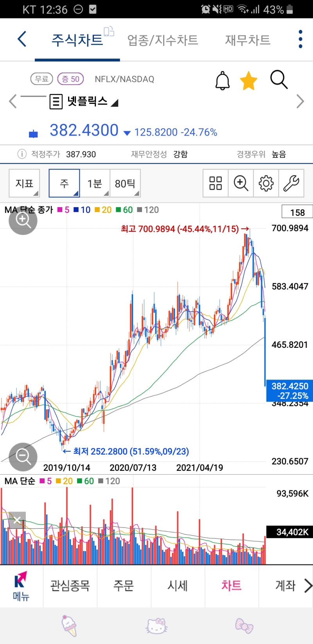313x644 pixels.
Task: Tap the price MA 60 legend
Action: coord(124,210)
